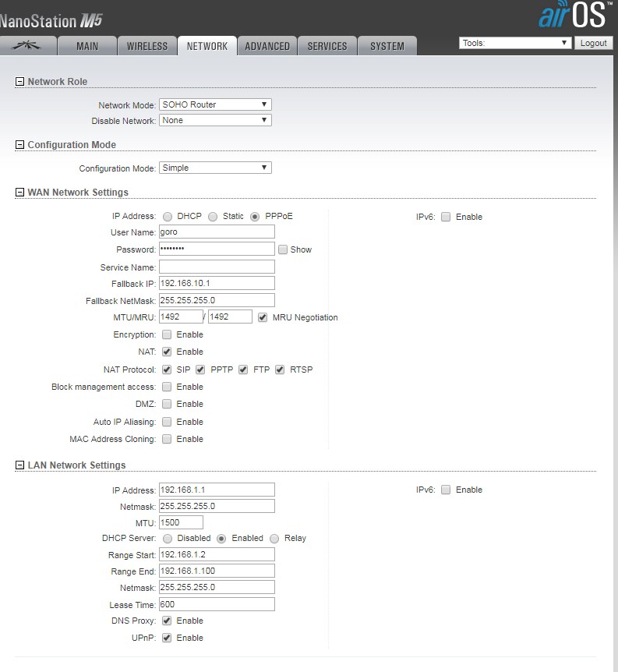This screenshot has width=618, height=672.
Task: Click the LAN Netmask field below IP Address
Action: (217, 506)
